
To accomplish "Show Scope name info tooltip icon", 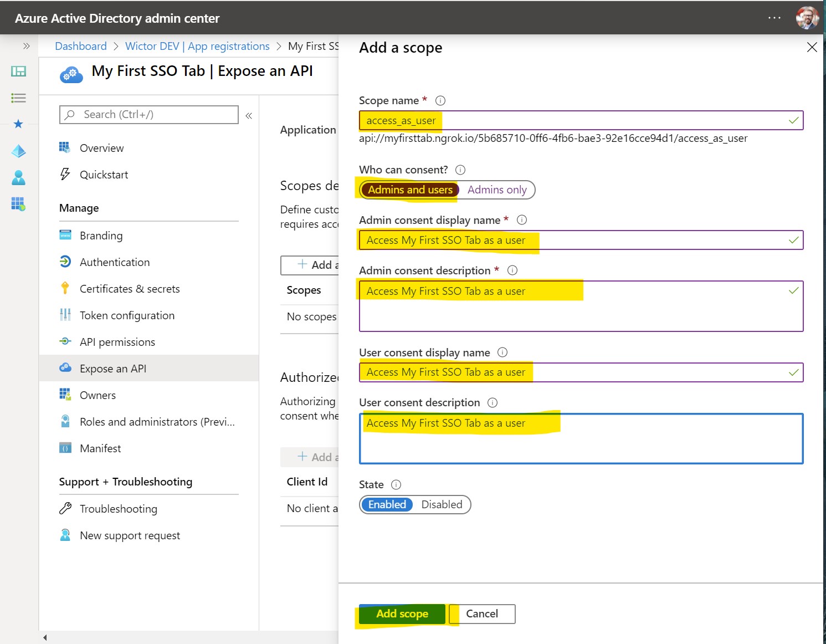I will pyautogui.click(x=440, y=101).
